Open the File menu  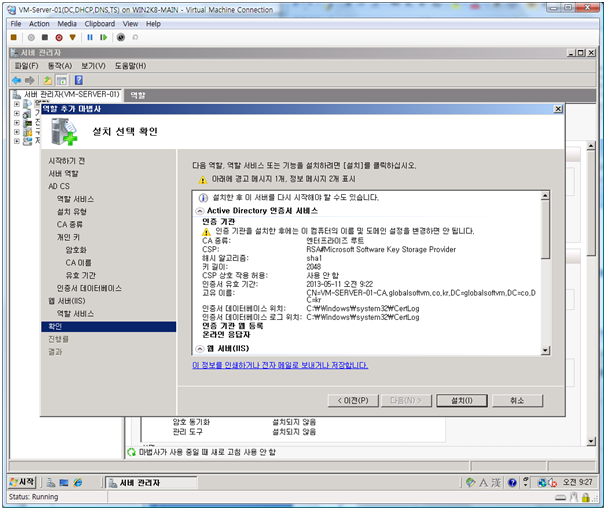pos(16,24)
